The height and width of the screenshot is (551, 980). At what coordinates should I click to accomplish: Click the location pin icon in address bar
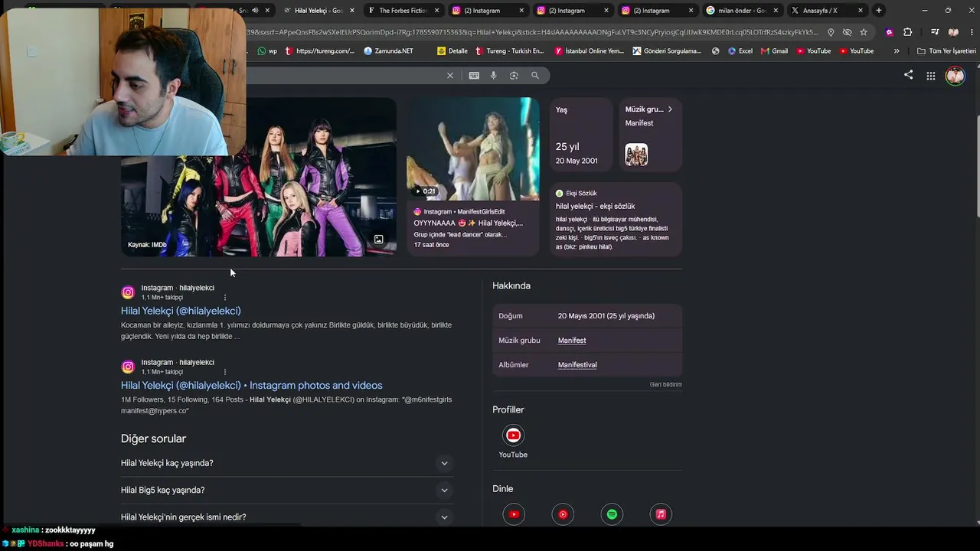tap(831, 32)
